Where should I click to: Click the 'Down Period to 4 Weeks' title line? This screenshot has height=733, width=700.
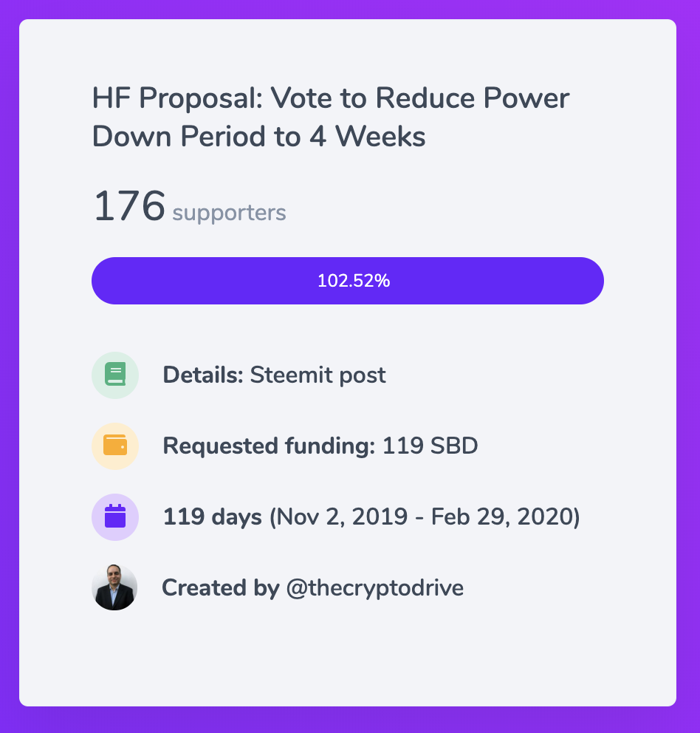tap(258, 137)
